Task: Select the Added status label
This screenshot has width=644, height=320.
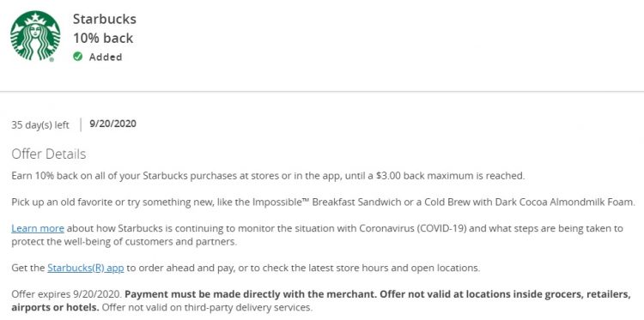Action: pos(106,57)
